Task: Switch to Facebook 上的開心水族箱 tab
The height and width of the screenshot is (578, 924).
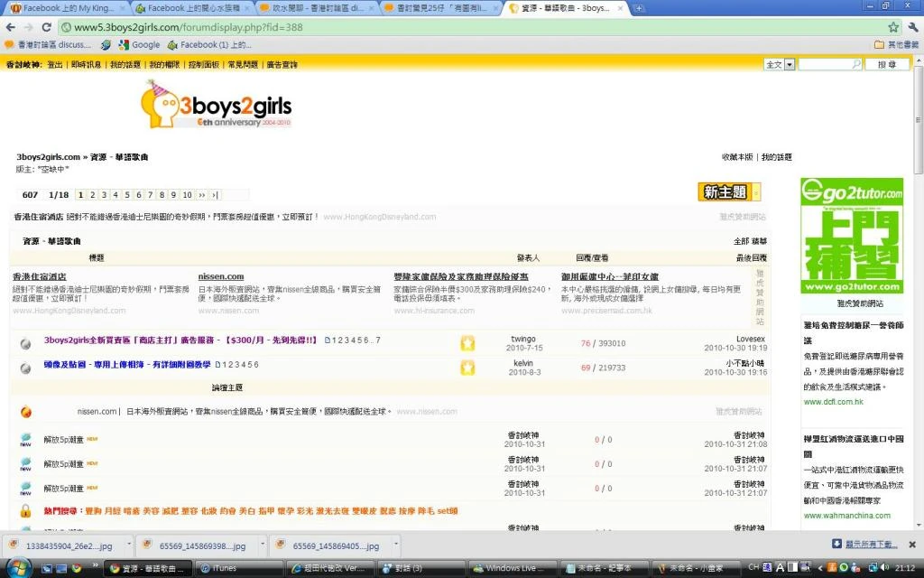Action: click(x=193, y=8)
